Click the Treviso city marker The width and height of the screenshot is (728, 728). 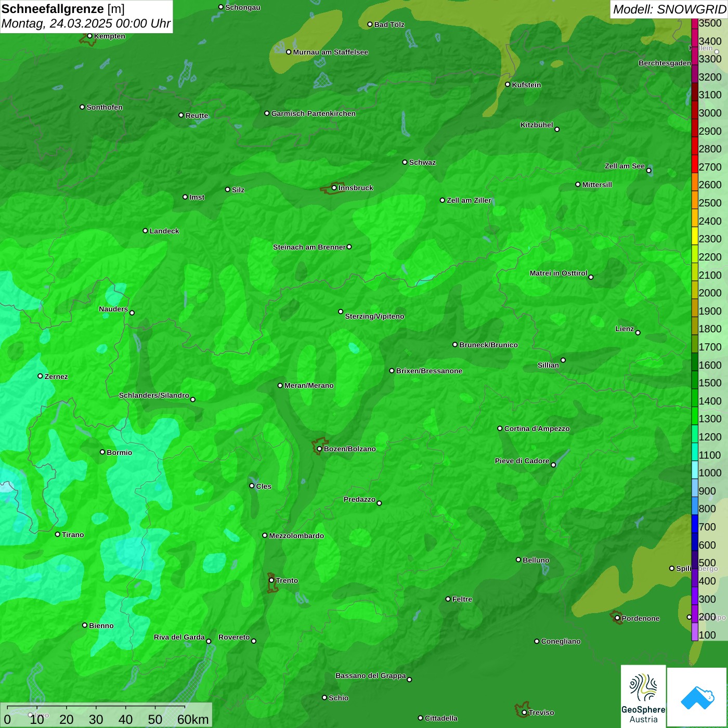524,712
